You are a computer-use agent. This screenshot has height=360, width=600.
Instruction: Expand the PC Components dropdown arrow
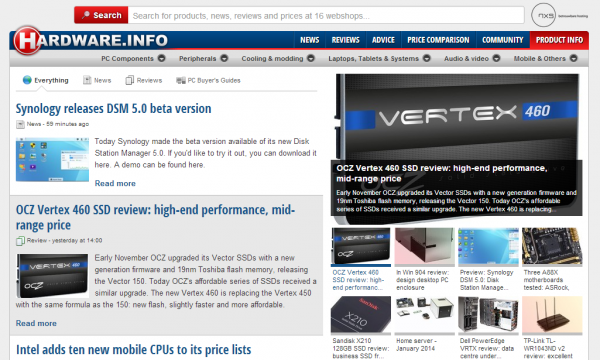161,58
